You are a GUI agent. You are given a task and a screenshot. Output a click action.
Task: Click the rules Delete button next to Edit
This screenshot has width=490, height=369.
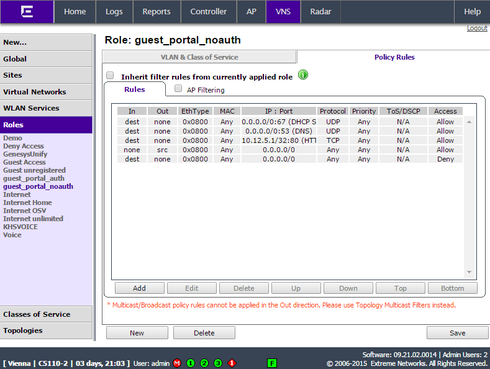pyautogui.click(x=244, y=288)
